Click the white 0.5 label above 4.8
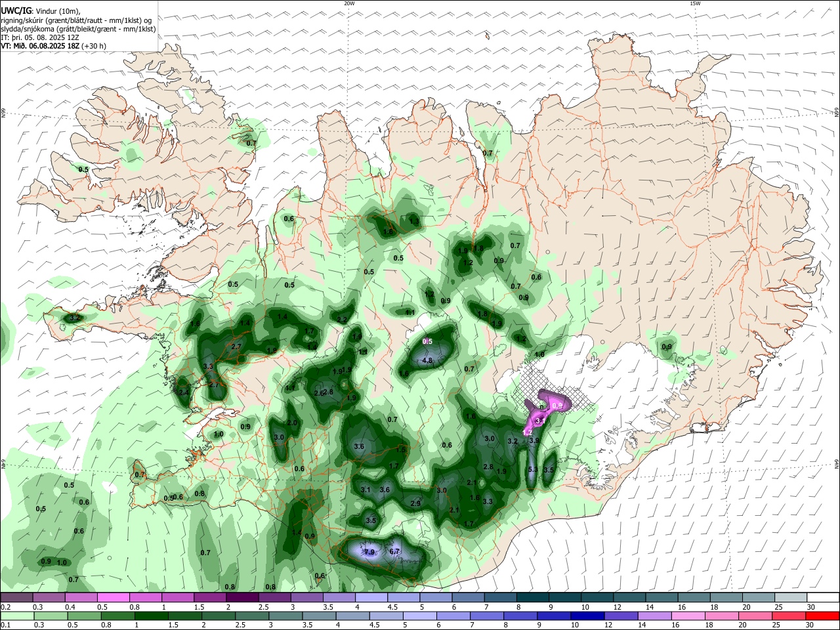The width and height of the screenshot is (840, 630). [427, 341]
